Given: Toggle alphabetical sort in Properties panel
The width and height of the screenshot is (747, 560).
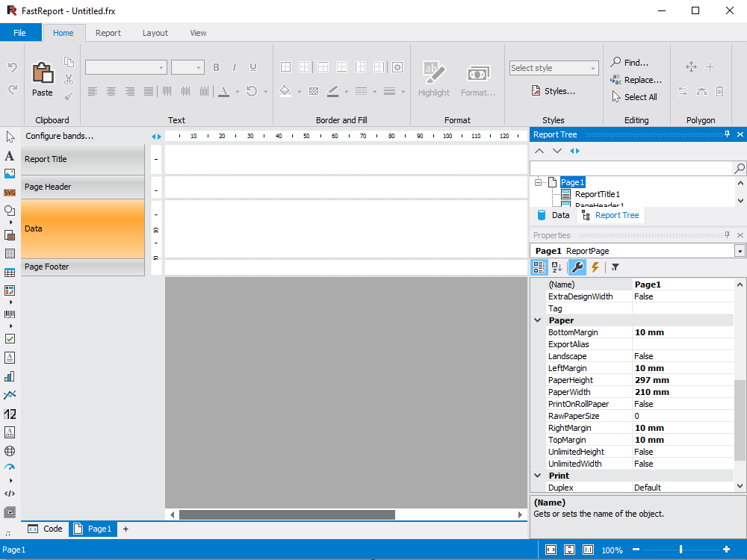Looking at the screenshot, I should [x=557, y=267].
